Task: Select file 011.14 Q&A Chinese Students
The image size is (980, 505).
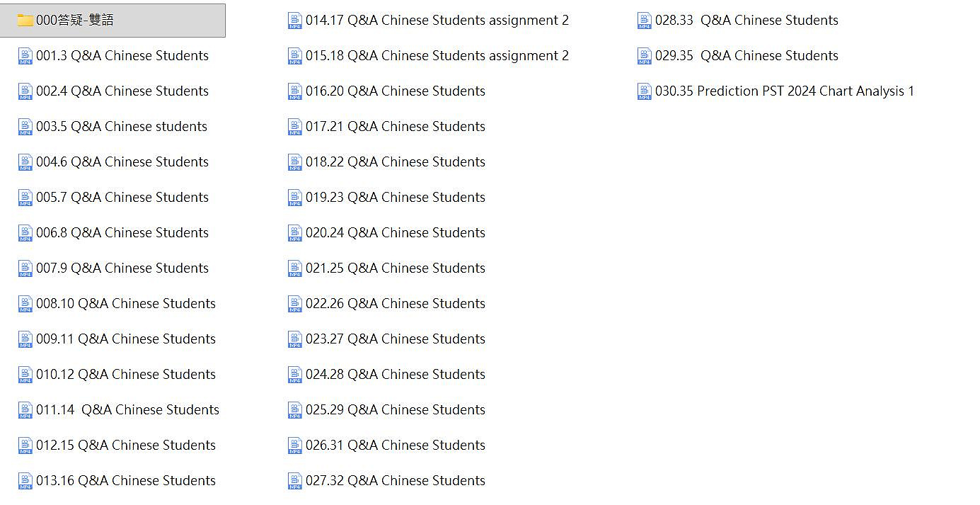Action: [x=119, y=410]
